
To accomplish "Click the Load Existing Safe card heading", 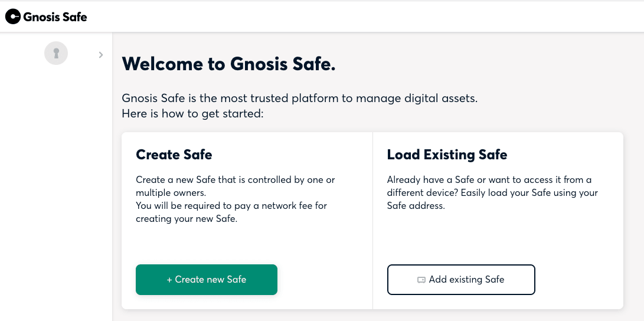I will pos(447,155).
